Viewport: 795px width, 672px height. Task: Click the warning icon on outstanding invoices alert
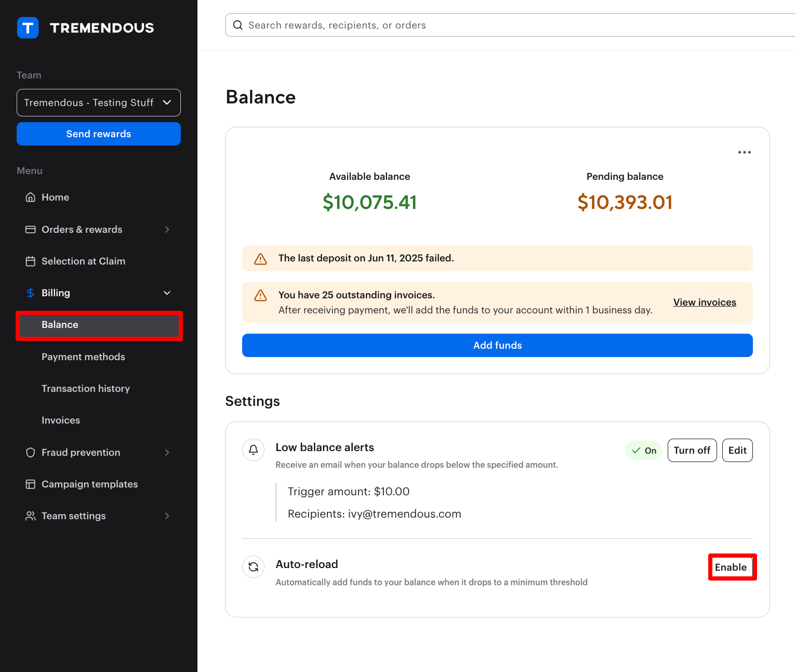click(x=260, y=296)
